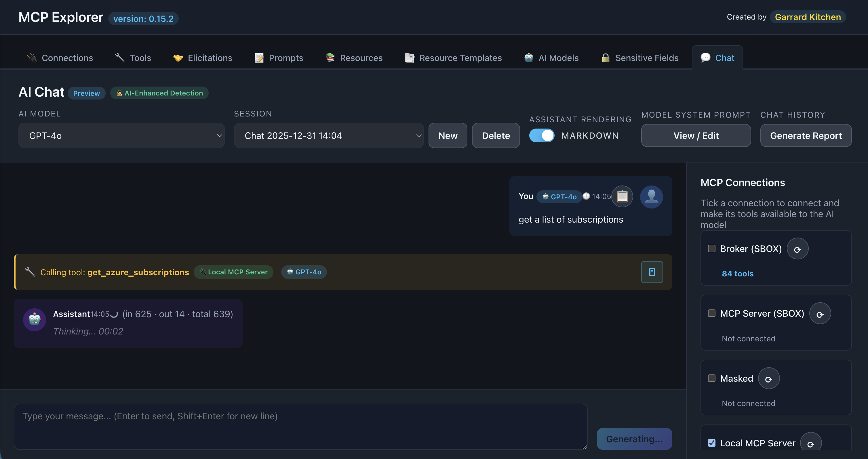Open Garrard Kitchen creator link
This screenshot has height=459, width=868.
pos(807,17)
